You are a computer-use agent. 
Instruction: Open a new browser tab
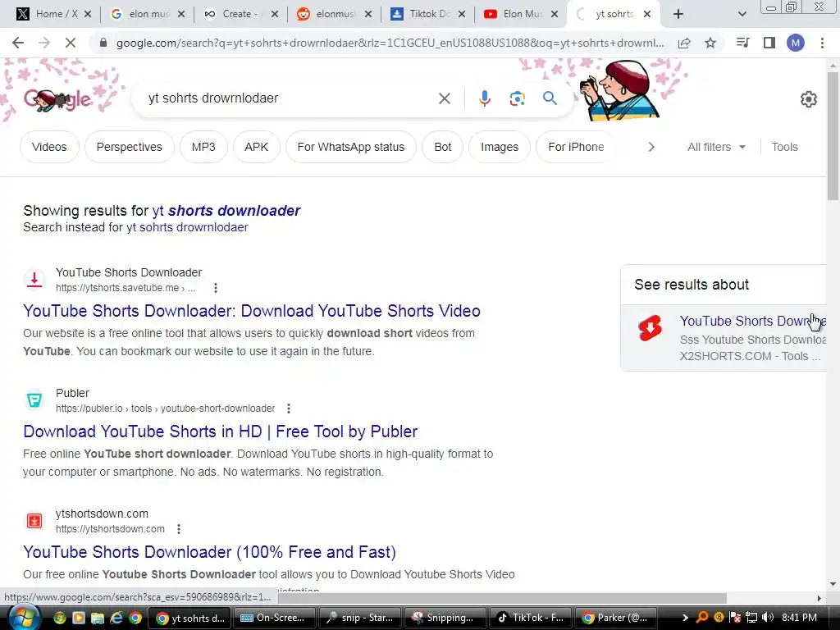pyautogui.click(x=678, y=14)
